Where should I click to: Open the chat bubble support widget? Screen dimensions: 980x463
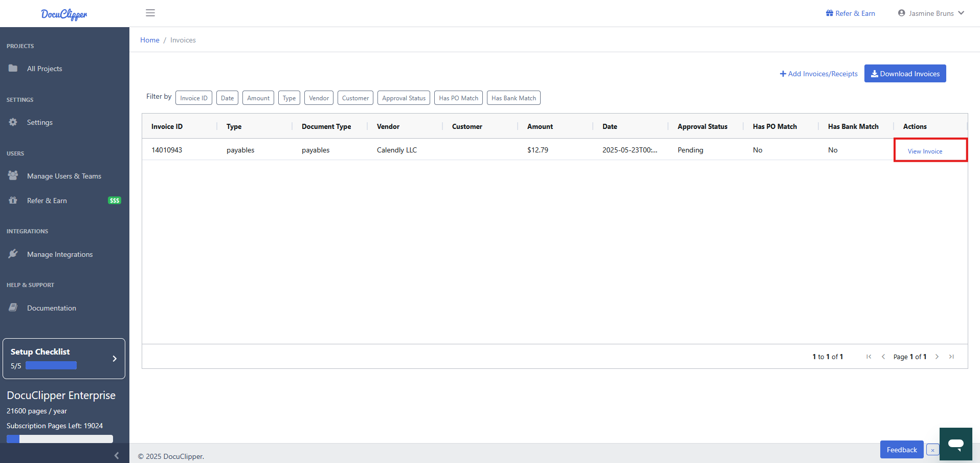tap(955, 444)
